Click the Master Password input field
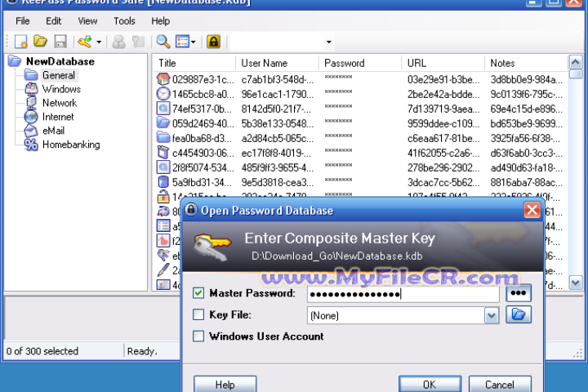This screenshot has height=392, width=588. pyautogui.click(x=403, y=294)
